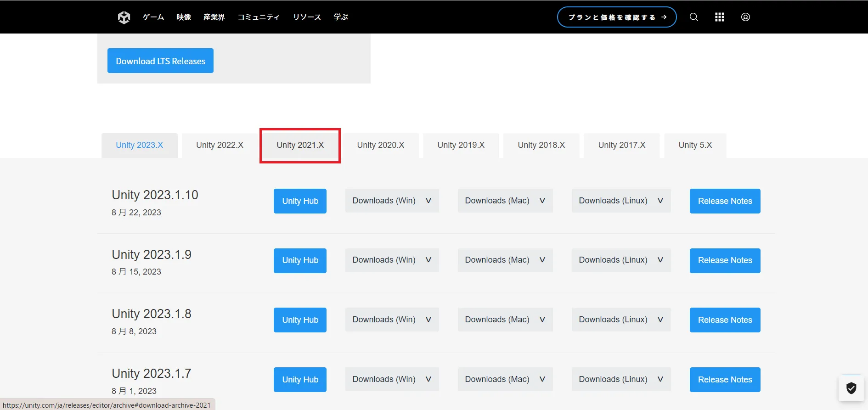The image size is (868, 410).
Task: Select the Unity 2023.X tab
Action: coord(140,145)
